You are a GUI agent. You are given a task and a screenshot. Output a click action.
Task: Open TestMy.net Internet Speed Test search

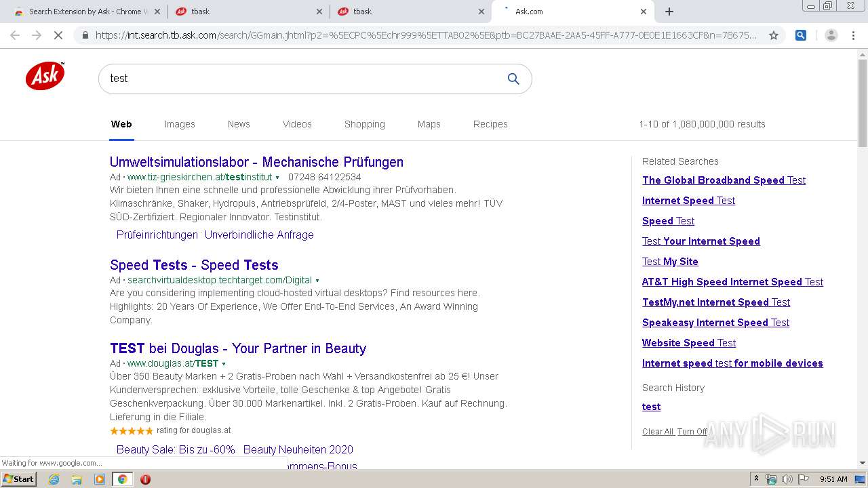coord(716,302)
